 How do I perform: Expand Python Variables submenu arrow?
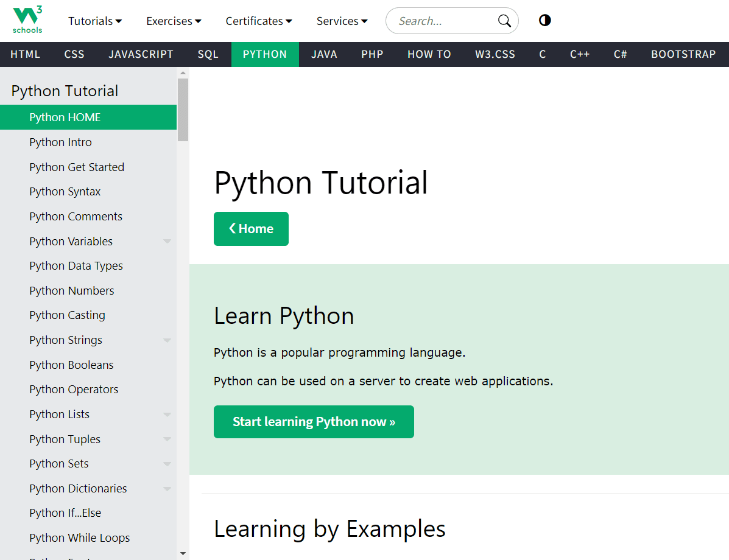(x=167, y=242)
